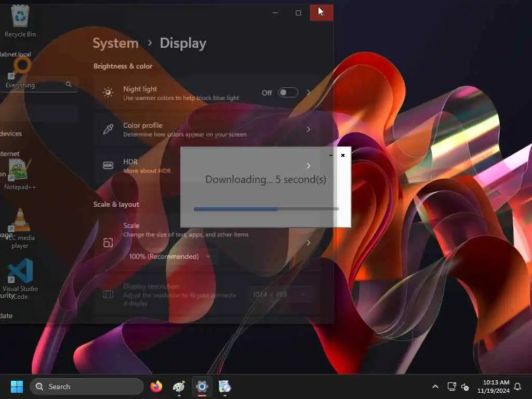Image resolution: width=532 pixels, height=399 pixels.
Task: Minimize the Downloading dialog
Action: [331, 155]
